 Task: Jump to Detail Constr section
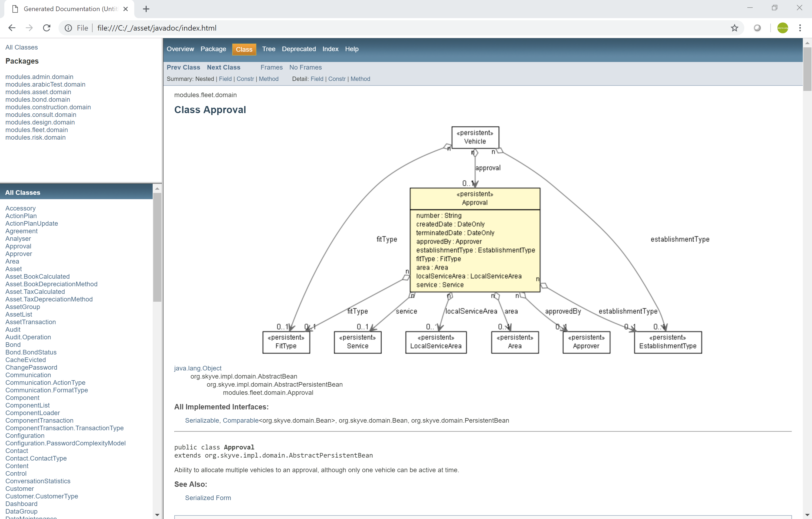tap(337, 79)
